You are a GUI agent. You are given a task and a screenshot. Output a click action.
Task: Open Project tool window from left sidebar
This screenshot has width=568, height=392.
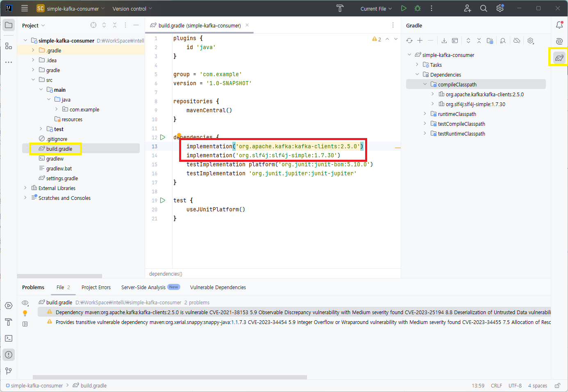pos(9,25)
